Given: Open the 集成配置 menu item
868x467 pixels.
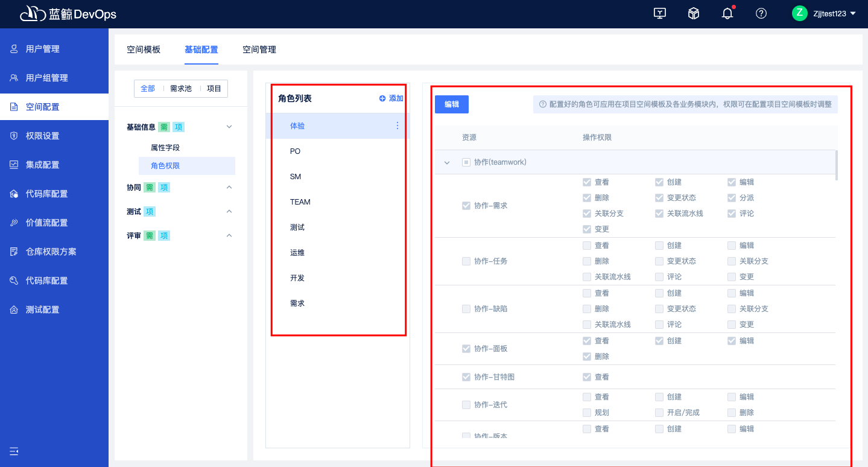Looking at the screenshot, I should coord(54,165).
